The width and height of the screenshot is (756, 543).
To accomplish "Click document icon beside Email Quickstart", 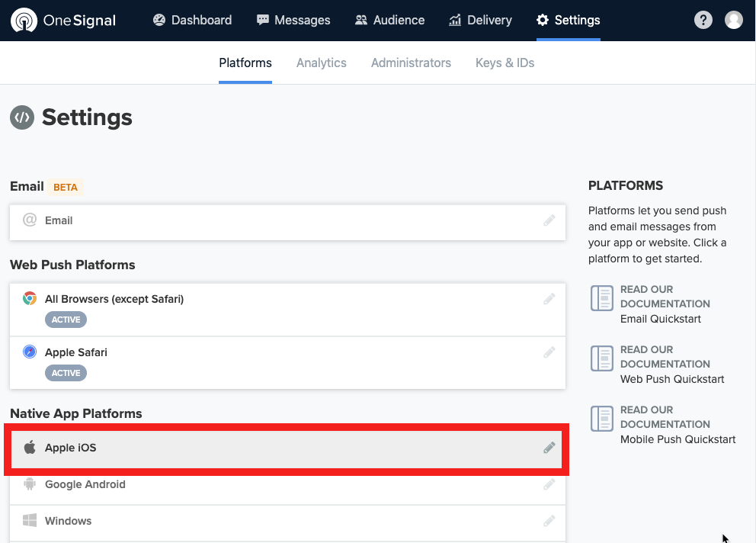I will 602,298.
